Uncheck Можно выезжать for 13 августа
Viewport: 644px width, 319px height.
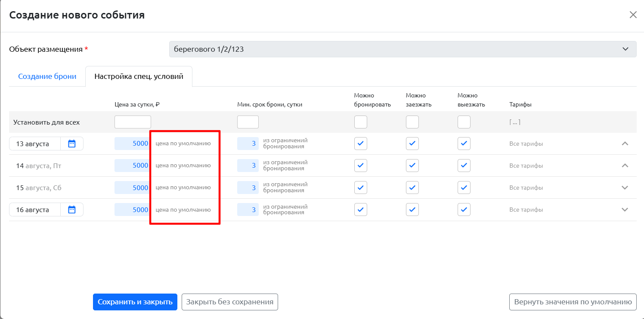[464, 144]
